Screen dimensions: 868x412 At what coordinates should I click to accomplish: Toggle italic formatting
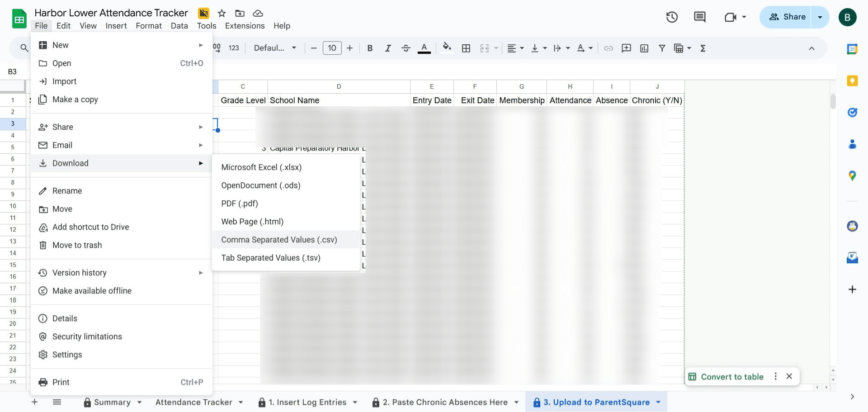[388, 48]
